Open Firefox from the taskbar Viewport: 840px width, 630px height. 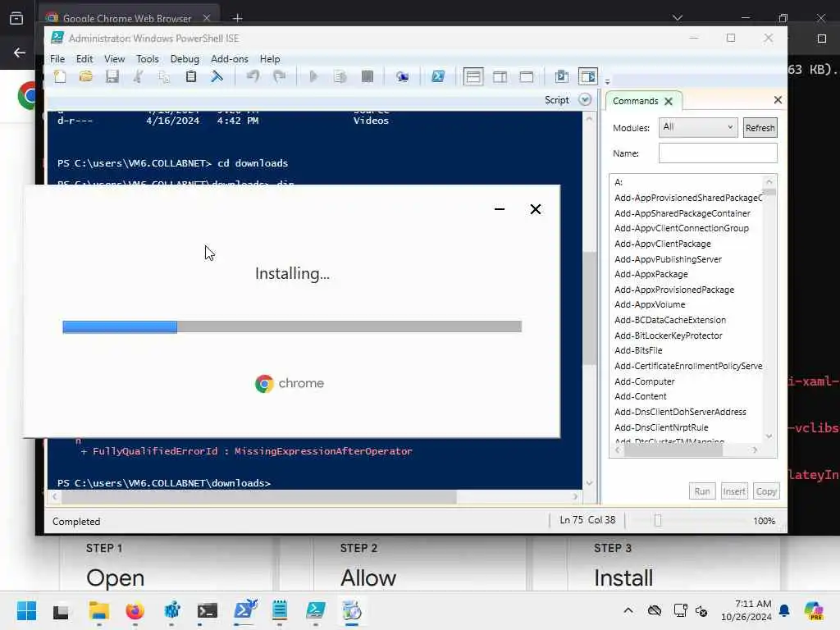[x=135, y=610]
